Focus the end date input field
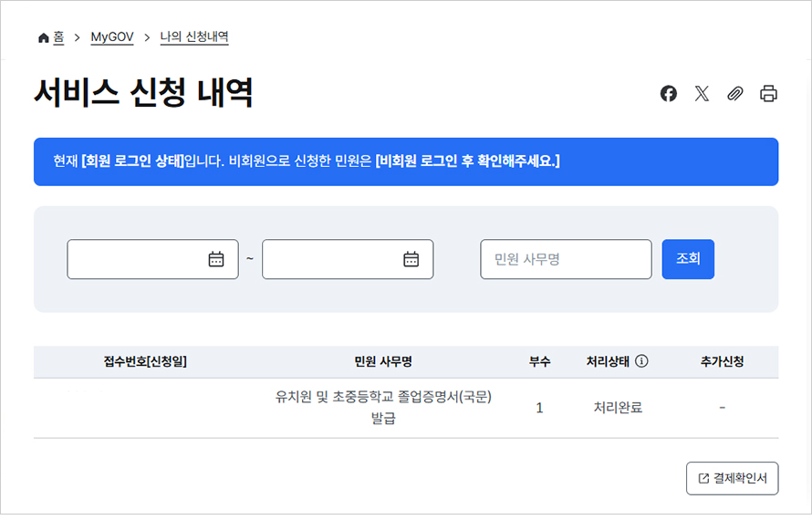 coord(348,259)
